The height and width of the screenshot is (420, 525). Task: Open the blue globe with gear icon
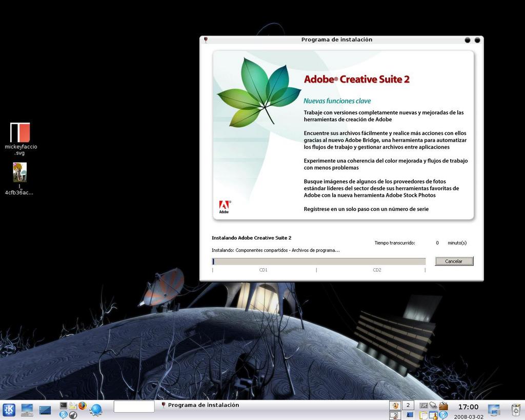pos(96,410)
